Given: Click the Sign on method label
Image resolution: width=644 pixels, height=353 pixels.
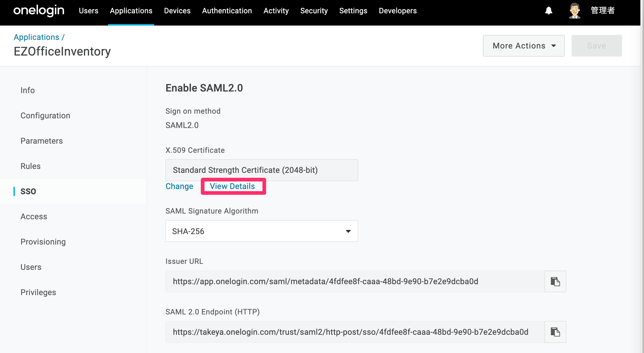Looking at the screenshot, I should click(x=193, y=111).
